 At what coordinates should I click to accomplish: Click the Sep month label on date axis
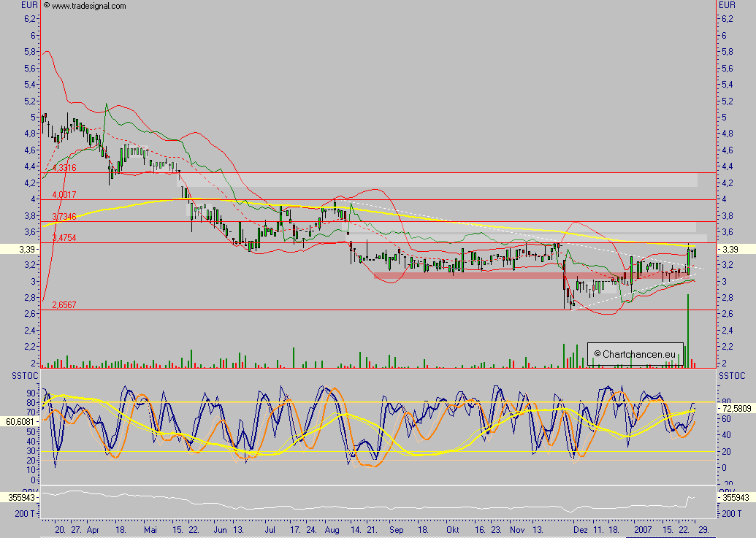[x=397, y=530]
